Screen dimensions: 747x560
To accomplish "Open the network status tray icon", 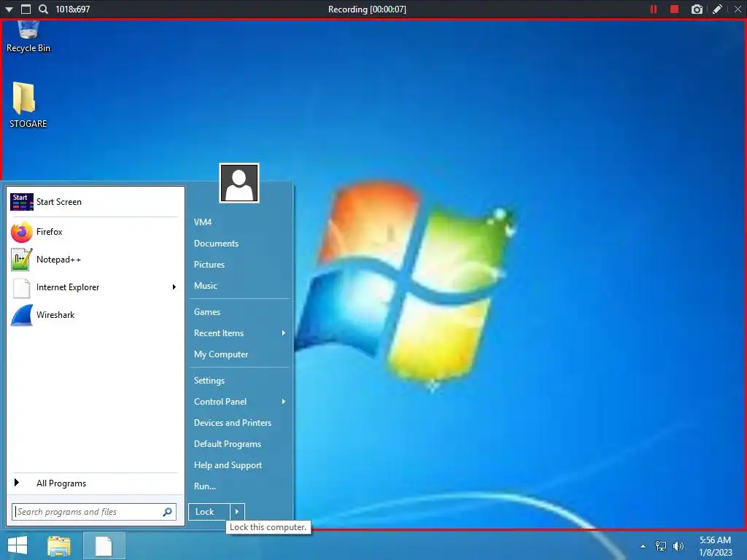I will pos(661,546).
